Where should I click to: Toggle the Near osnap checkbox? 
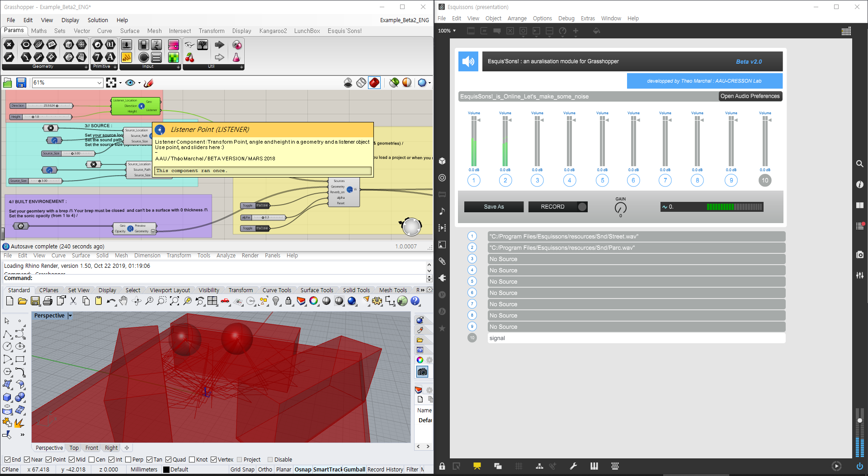click(x=27, y=459)
